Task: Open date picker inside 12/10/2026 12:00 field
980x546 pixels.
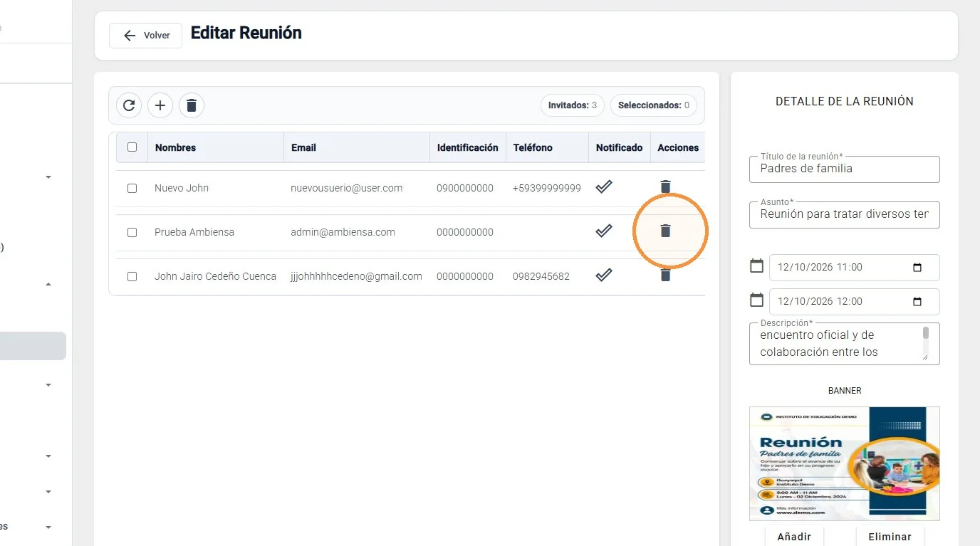Action: [x=917, y=301]
